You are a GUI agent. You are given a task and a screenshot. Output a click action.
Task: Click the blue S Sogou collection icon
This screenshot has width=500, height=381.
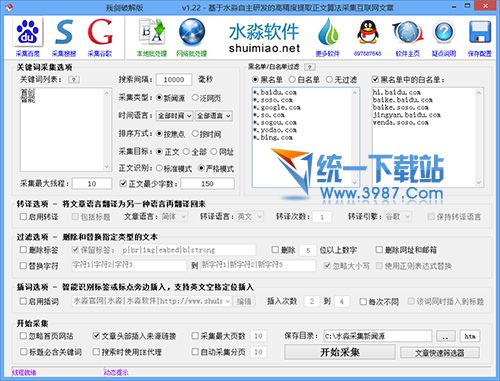coord(64,32)
